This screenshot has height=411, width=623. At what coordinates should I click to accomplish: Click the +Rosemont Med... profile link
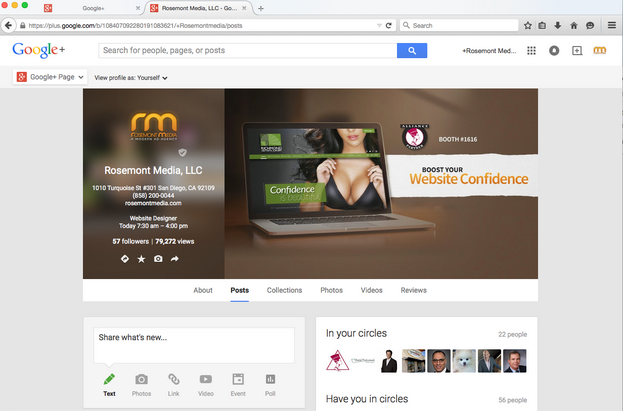tap(489, 51)
